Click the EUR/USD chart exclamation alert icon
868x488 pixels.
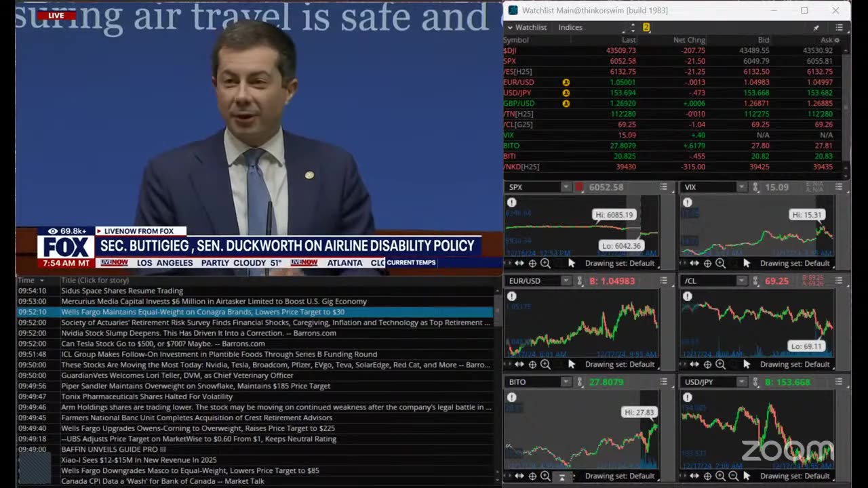512,296
